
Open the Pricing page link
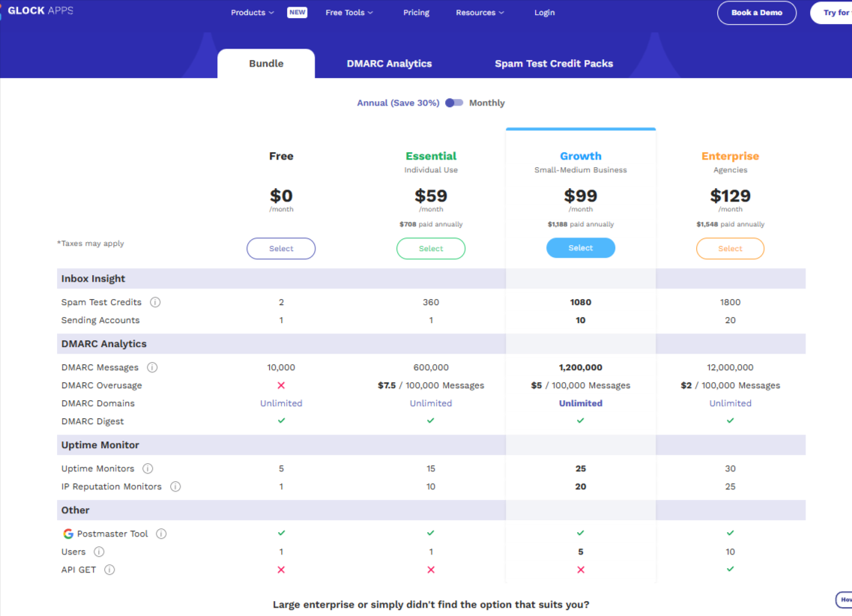[416, 13]
